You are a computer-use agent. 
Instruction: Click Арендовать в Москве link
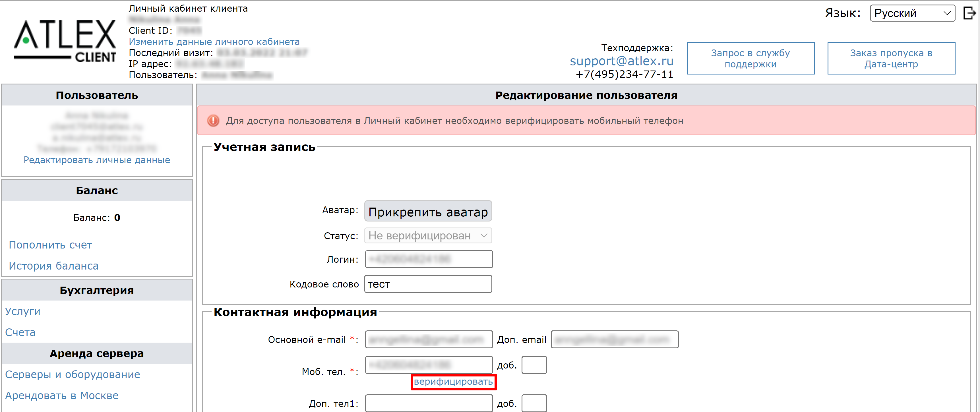coord(62,395)
